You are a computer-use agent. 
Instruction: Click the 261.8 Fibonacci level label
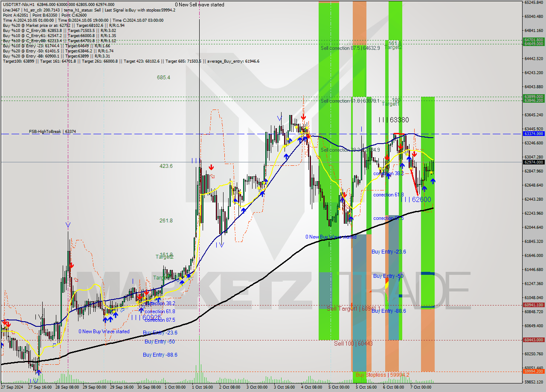pyautogui.click(x=166, y=221)
